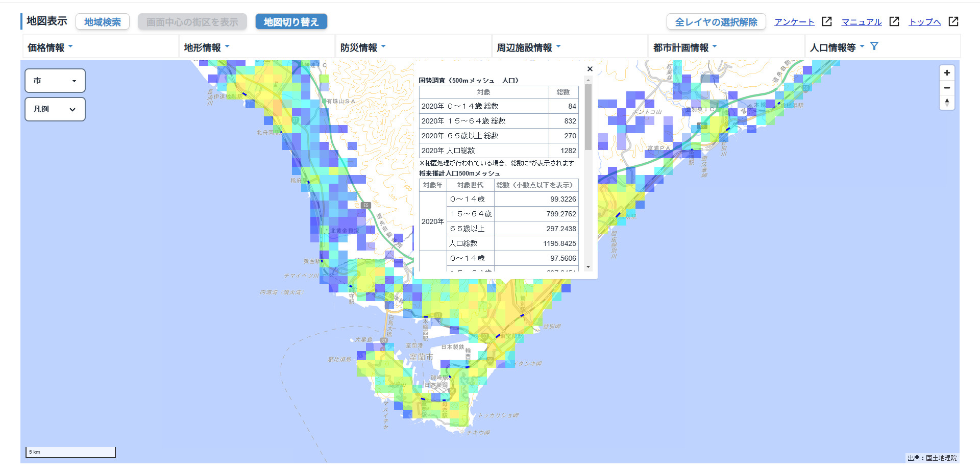
Task: Click 全レイヤの選択解除 button
Action: tap(716, 22)
